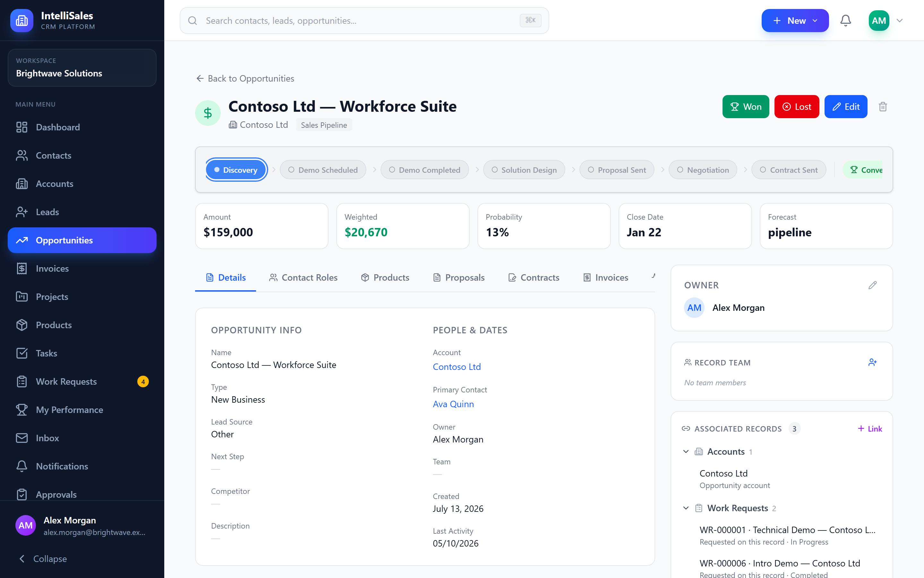
Task: Open Contoso Ltd account link in People & Dates
Action: (x=457, y=367)
